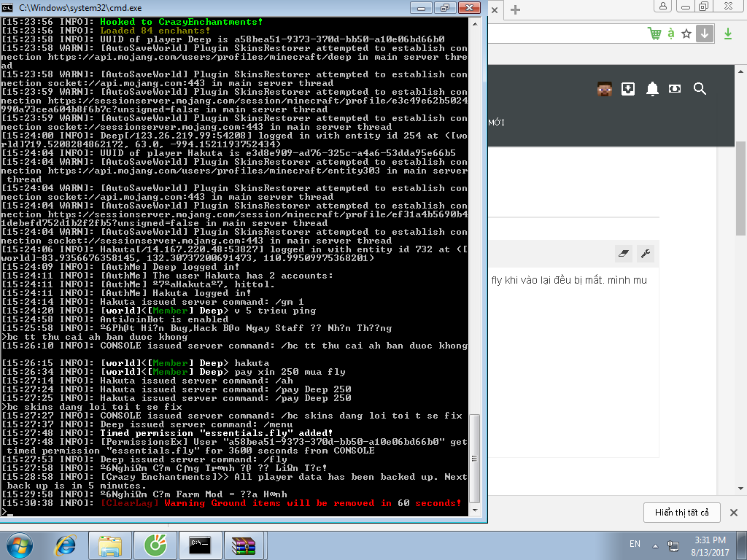The width and height of the screenshot is (747, 560).
Task: Open the green shopping cart extension icon
Action: [654, 34]
